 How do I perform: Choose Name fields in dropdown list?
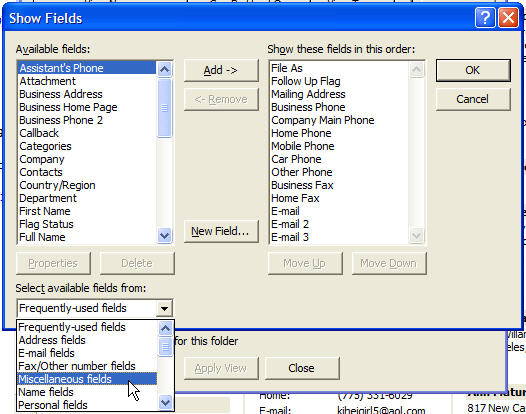[87, 392]
